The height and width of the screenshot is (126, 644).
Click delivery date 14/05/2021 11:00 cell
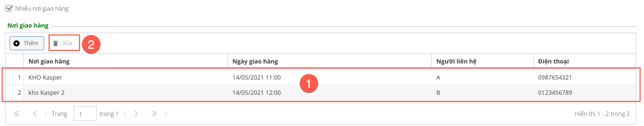tap(256, 77)
